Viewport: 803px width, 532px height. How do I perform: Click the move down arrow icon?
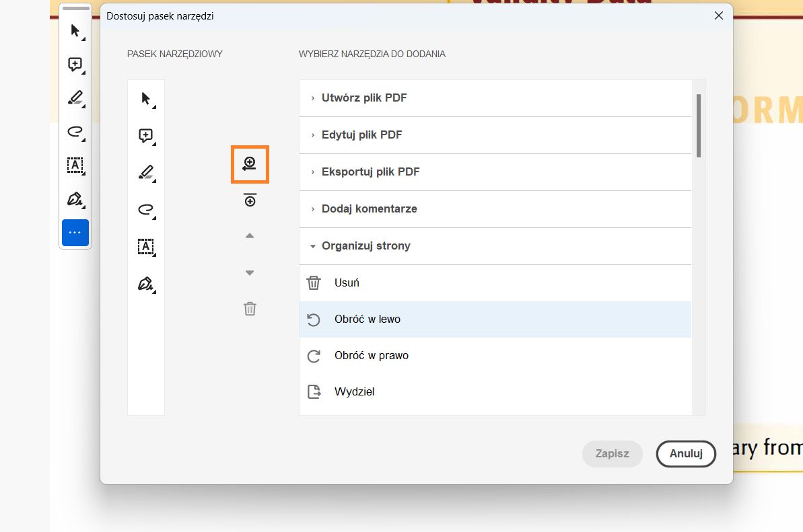point(250,272)
